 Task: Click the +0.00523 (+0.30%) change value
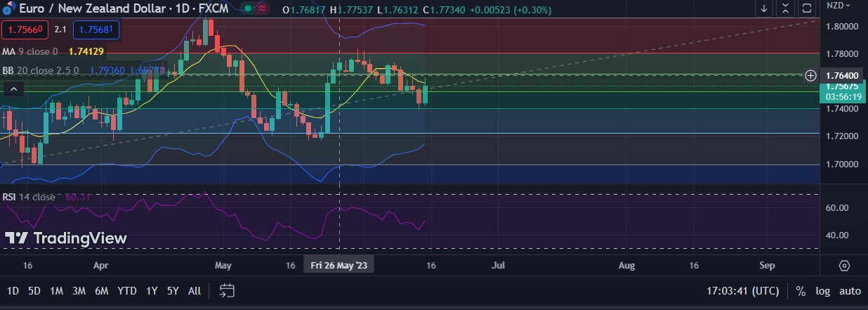pyautogui.click(x=511, y=10)
